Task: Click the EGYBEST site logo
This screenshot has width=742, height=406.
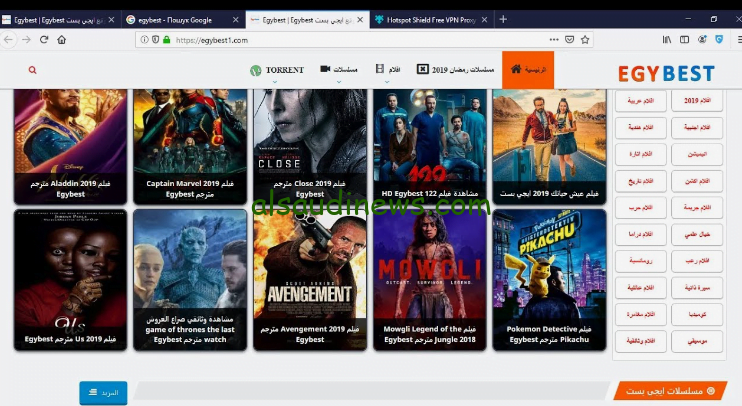Action: pyautogui.click(x=666, y=73)
